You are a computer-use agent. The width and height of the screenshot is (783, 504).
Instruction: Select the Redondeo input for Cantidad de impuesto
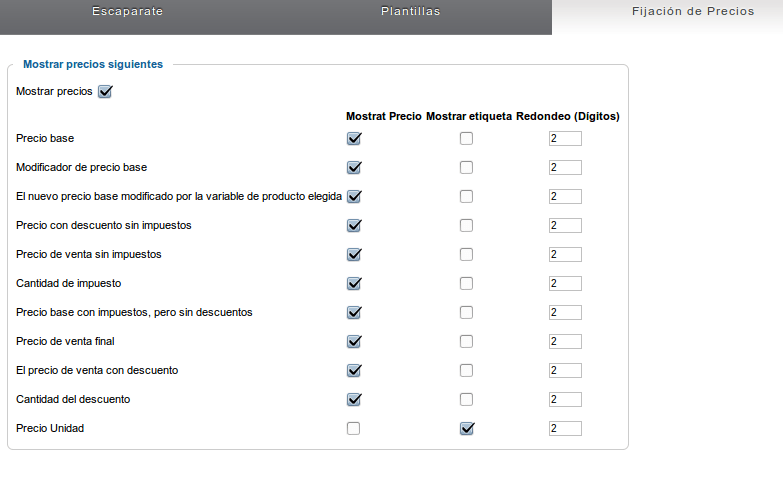(x=565, y=283)
